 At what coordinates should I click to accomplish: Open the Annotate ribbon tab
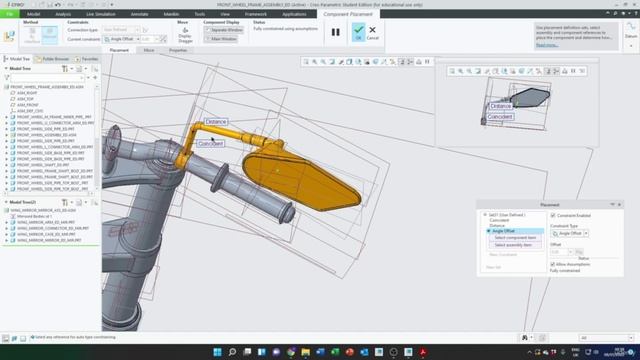coord(139,14)
